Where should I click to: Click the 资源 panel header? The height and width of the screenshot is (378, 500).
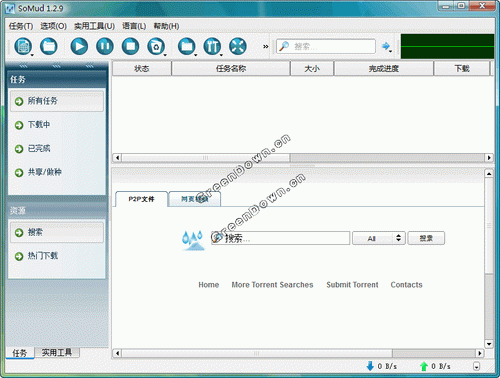[57, 210]
